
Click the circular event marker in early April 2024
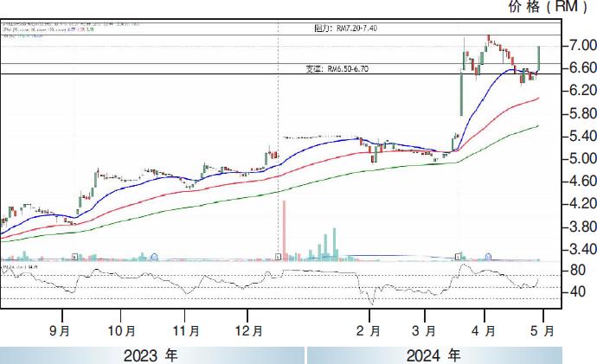click(489, 257)
